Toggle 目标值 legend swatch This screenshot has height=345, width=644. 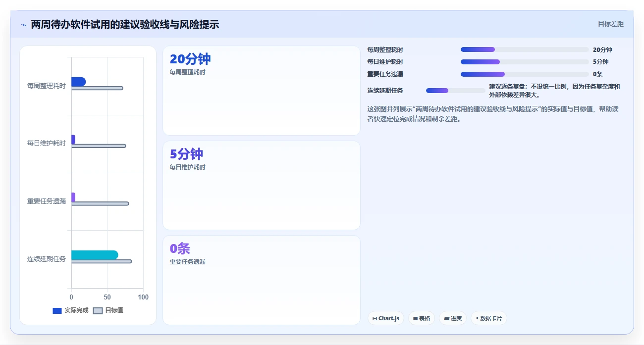click(x=98, y=311)
